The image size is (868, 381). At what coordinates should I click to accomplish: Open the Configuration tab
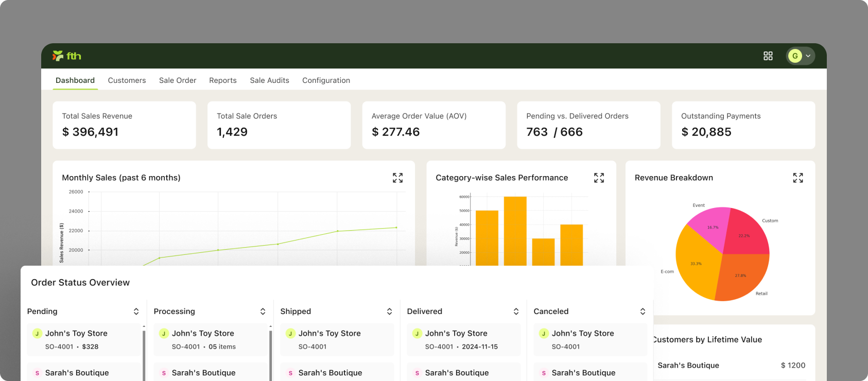point(326,80)
